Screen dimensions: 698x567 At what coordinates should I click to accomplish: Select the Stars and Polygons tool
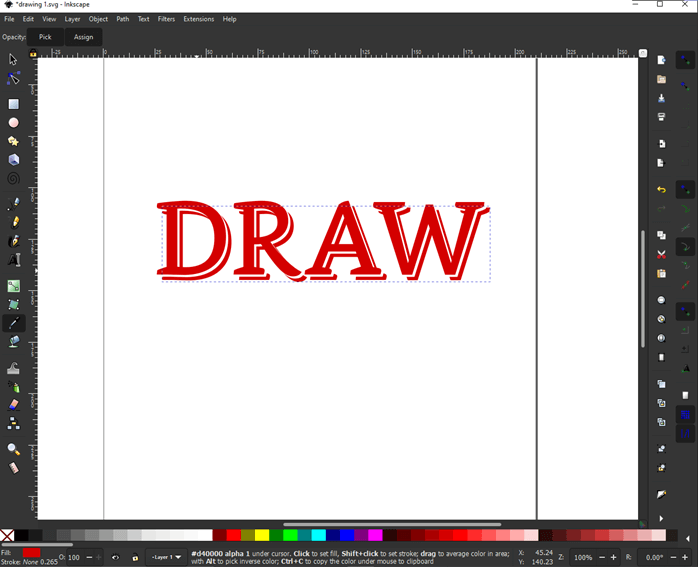pyautogui.click(x=13, y=141)
